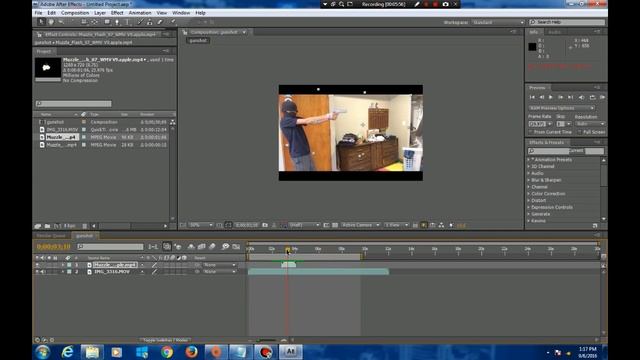Select the Brush tool

point(140,22)
